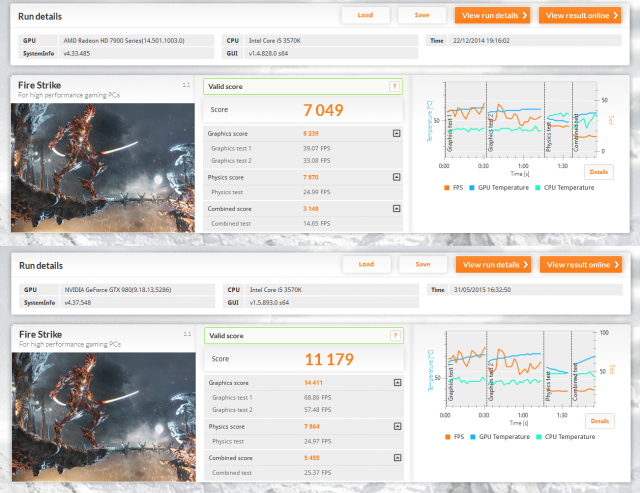Screen dimensions: 640x493
Task: Click the Fire Strike thumbnail in the Radeon run
Action: point(96,167)
